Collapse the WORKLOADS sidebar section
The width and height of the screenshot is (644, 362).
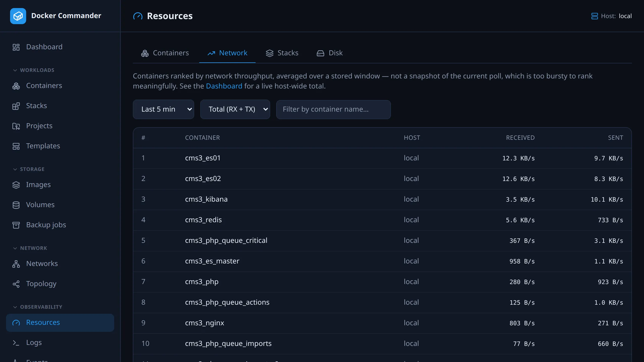pyautogui.click(x=33, y=70)
